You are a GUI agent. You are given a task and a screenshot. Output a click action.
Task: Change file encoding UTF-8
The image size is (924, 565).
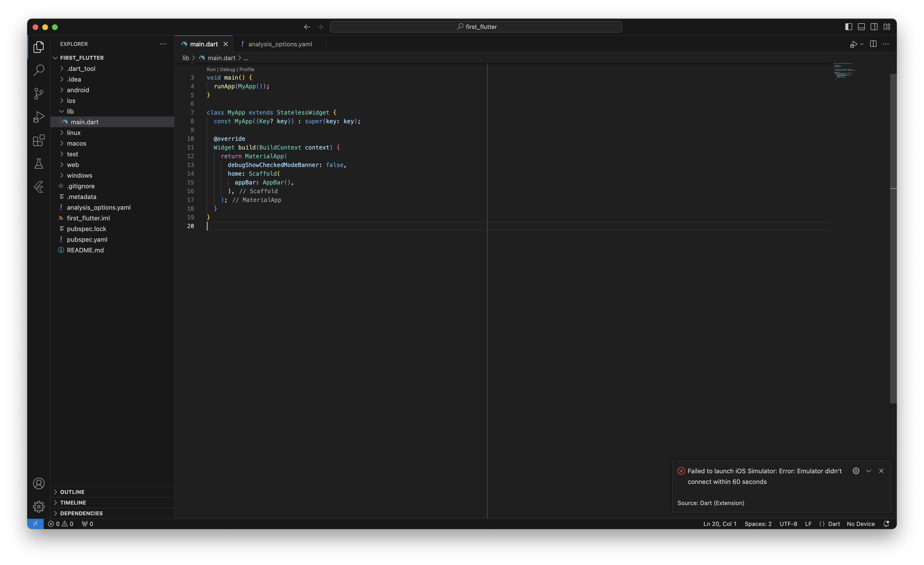click(x=788, y=524)
